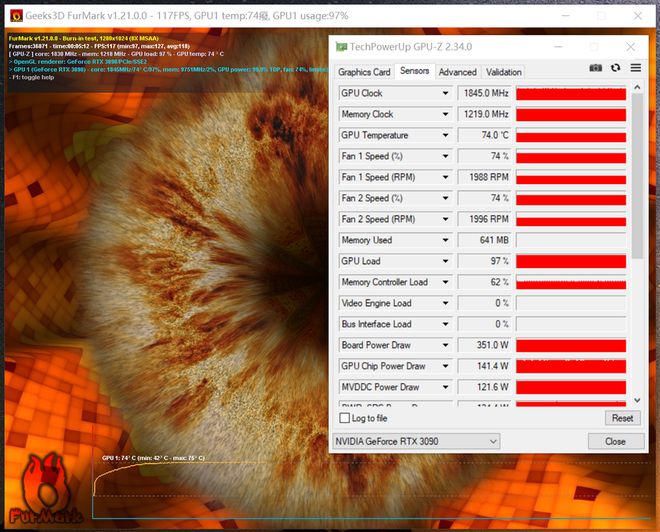This screenshot has width=660, height=532.
Task: Click the GPU 1 temperature graph label
Action: 153,458
